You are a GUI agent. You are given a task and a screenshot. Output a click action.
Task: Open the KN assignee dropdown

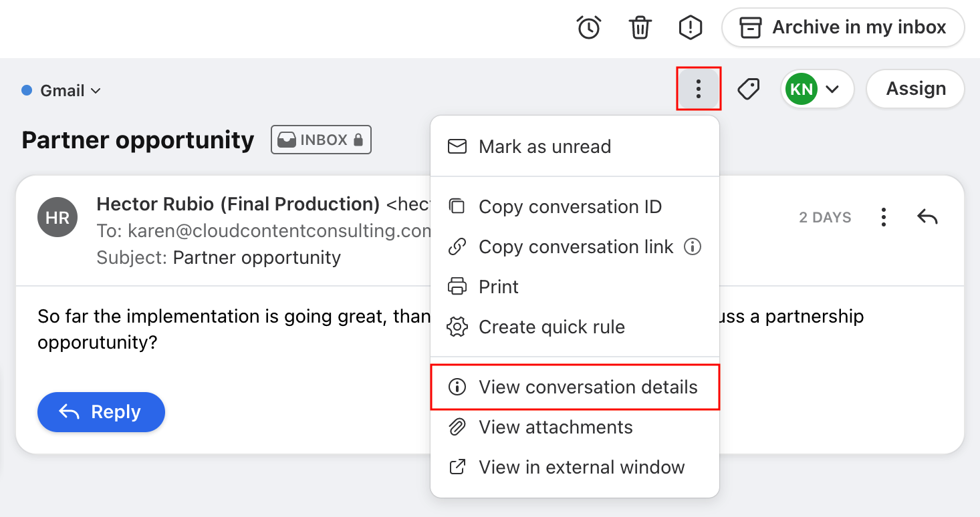pos(817,89)
